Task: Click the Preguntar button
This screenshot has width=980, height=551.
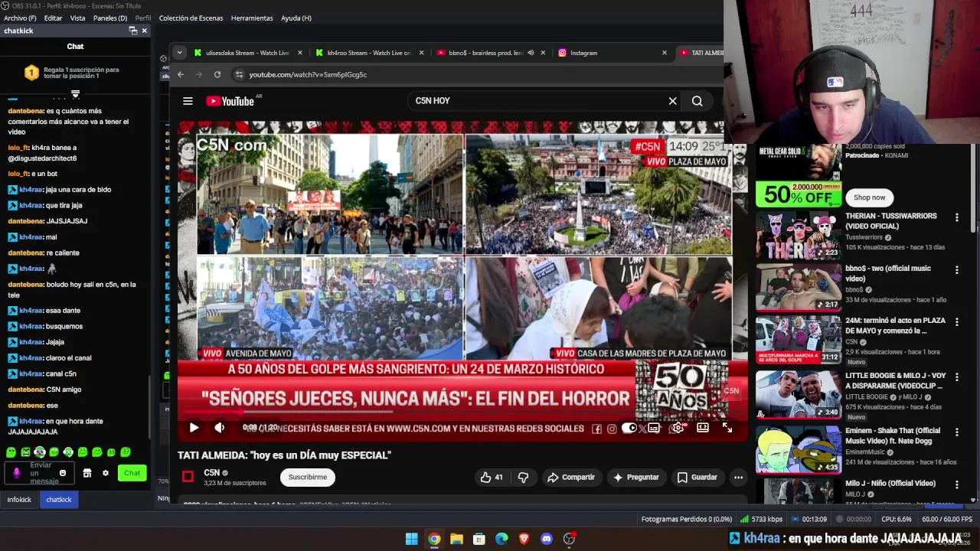Action: pos(635,478)
